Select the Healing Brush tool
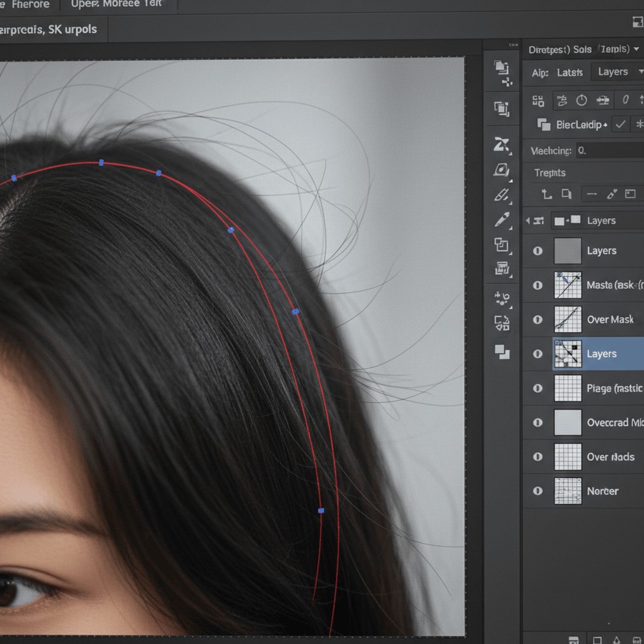 502,195
